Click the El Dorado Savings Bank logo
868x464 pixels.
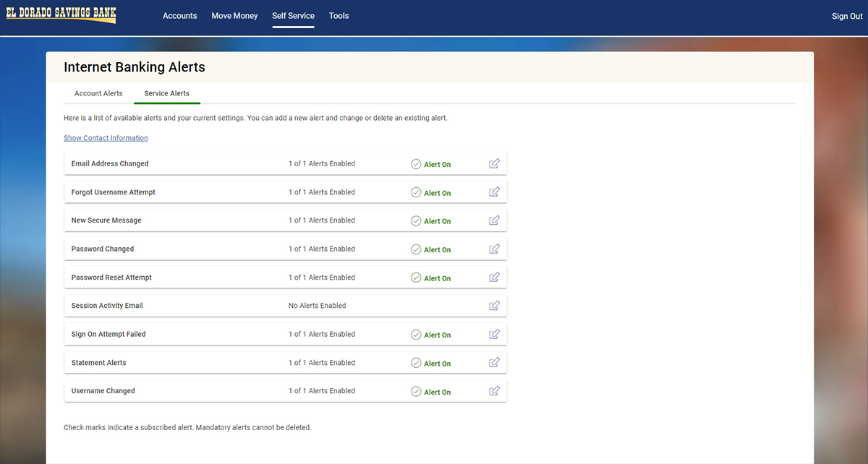[x=61, y=14]
